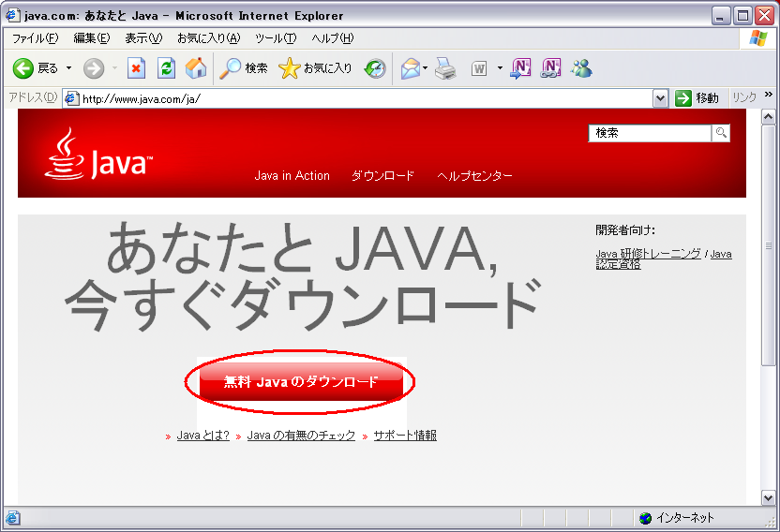Open the Back button history dropdown

69,68
